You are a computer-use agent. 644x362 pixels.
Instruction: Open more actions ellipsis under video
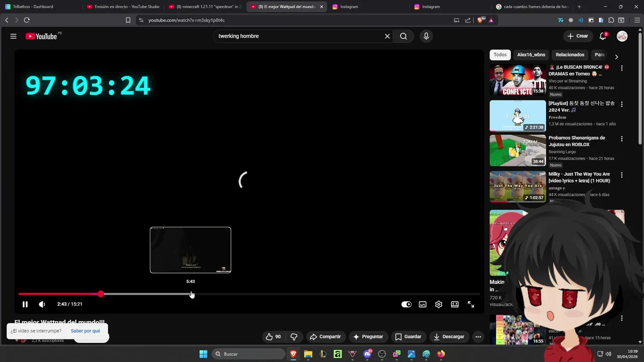point(478,337)
